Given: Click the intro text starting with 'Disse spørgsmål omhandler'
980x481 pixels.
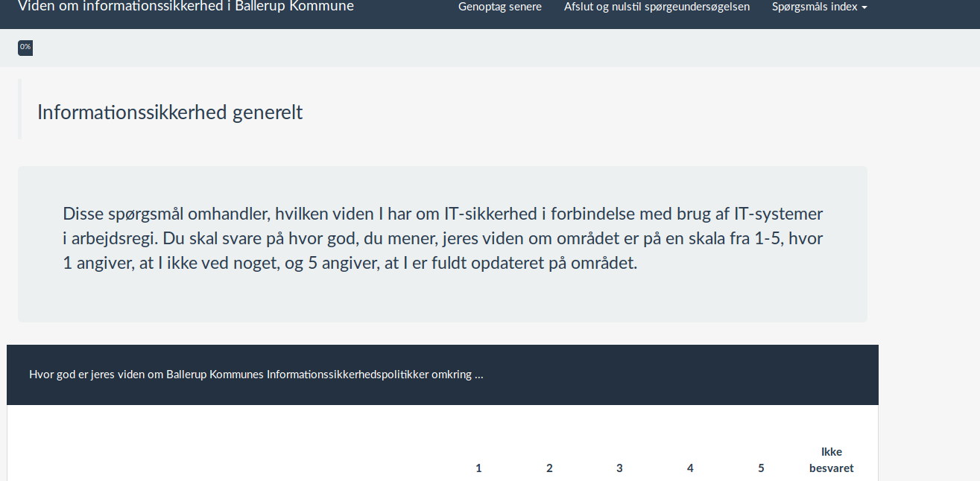Looking at the screenshot, I should coord(443,238).
